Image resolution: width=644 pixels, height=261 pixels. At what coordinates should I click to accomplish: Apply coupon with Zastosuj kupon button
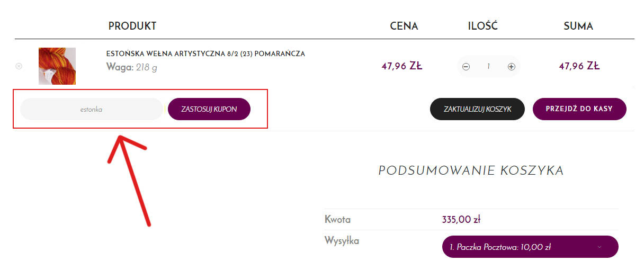click(x=209, y=109)
